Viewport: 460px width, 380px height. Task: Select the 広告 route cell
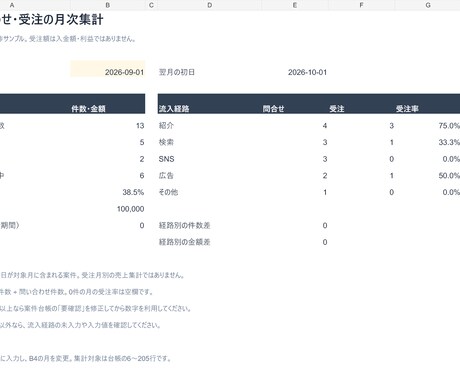click(166, 176)
